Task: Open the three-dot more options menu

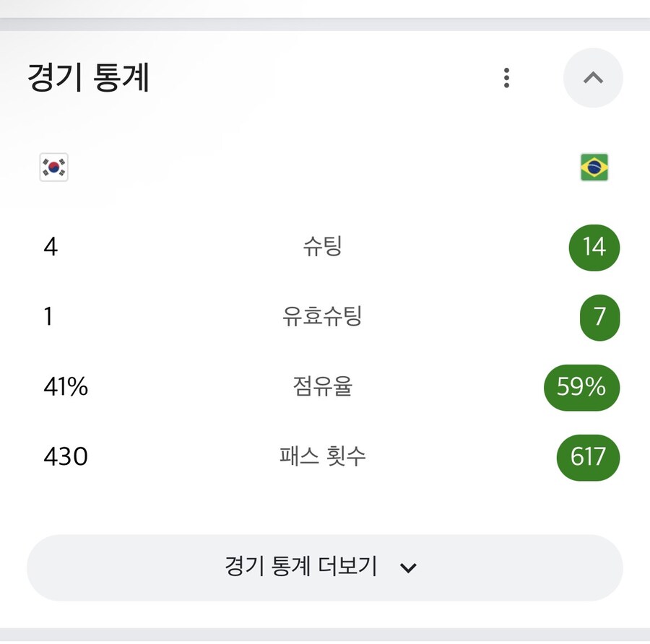Action: pyautogui.click(x=506, y=78)
